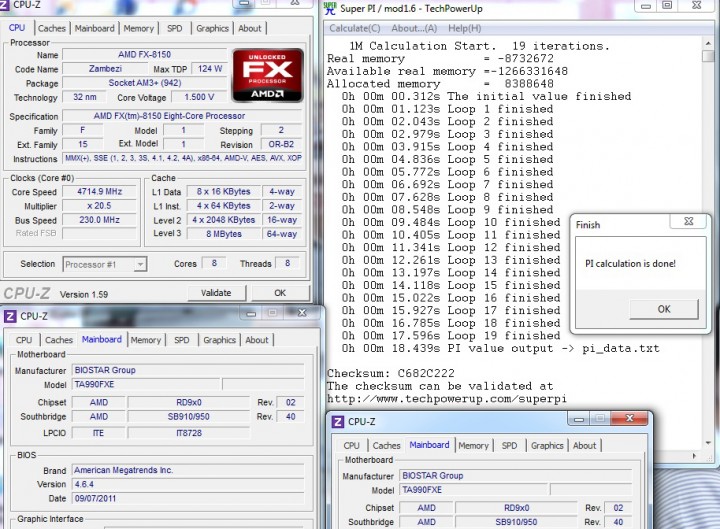The height and width of the screenshot is (529, 720).
Task: Open Super PI Calculate(C) menu
Action: (355, 28)
